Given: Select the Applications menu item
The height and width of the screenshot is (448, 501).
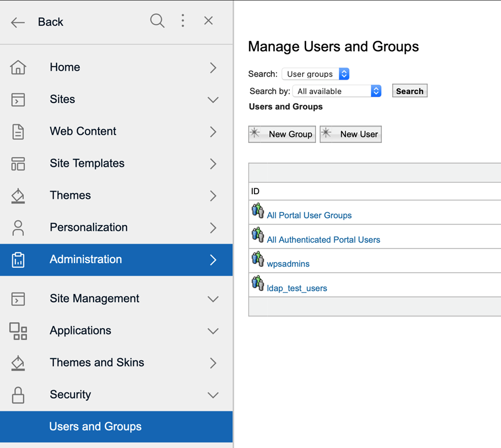Looking at the screenshot, I should pyautogui.click(x=116, y=331).
